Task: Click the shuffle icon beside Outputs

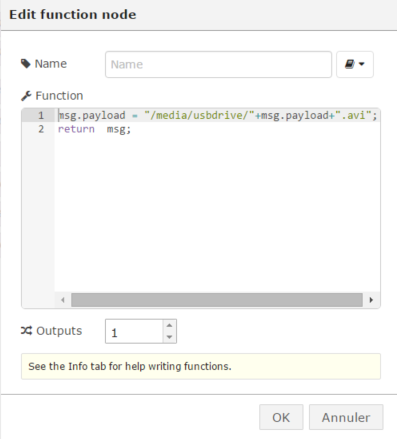Action: (26, 331)
